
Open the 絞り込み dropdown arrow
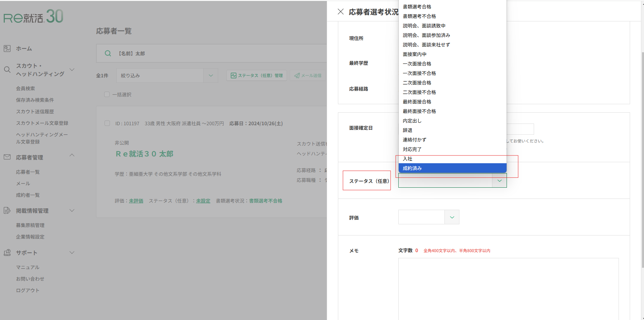tap(211, 75)
